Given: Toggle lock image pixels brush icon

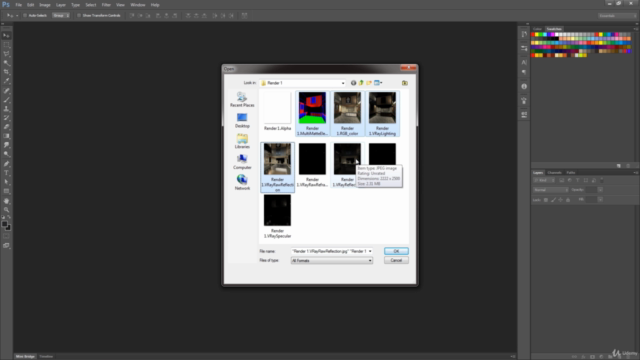Looking at the screenshot, I should (553, 200).
